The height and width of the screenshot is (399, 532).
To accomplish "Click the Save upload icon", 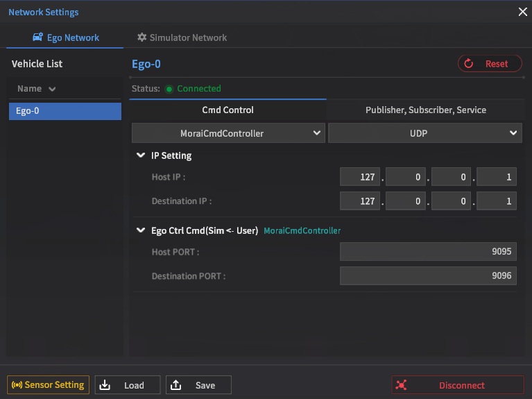I will tap(175, 385).
